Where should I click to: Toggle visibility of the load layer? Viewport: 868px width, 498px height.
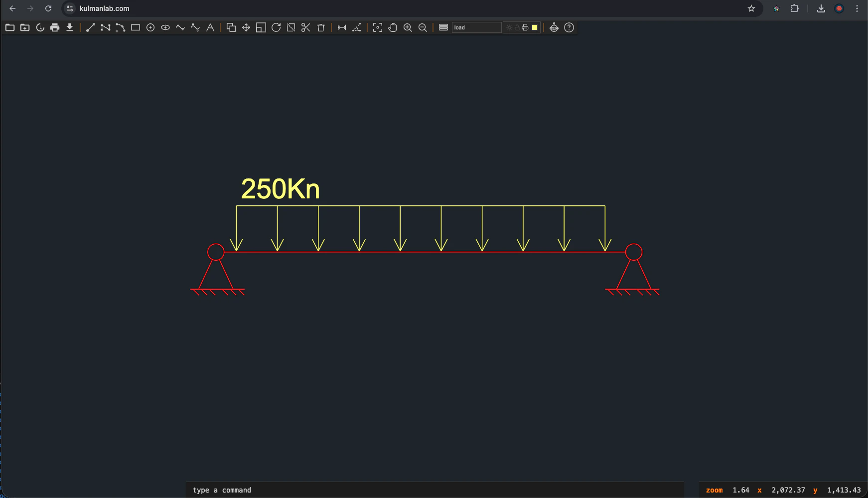pos(509,27)
